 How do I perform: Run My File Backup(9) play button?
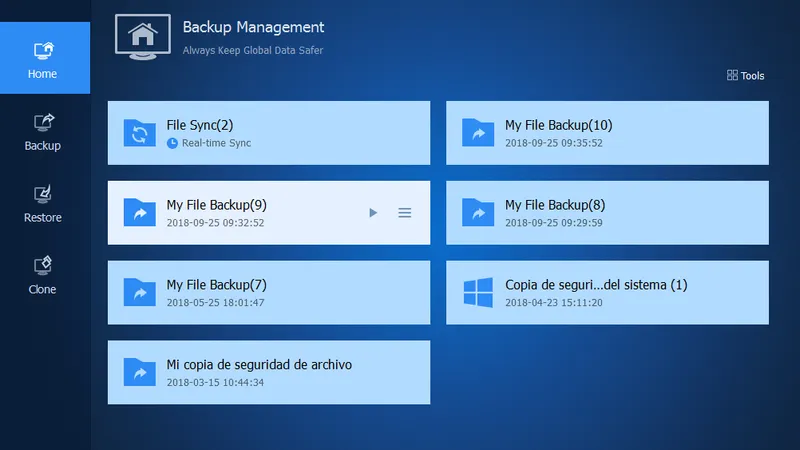(x=373, y=212)
